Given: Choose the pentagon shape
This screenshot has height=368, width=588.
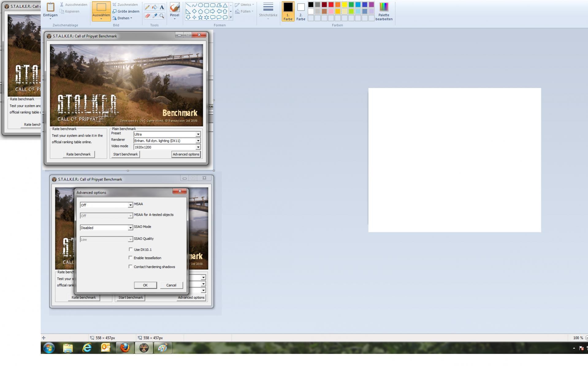Looking at the screenshot, I should [200, 11].
